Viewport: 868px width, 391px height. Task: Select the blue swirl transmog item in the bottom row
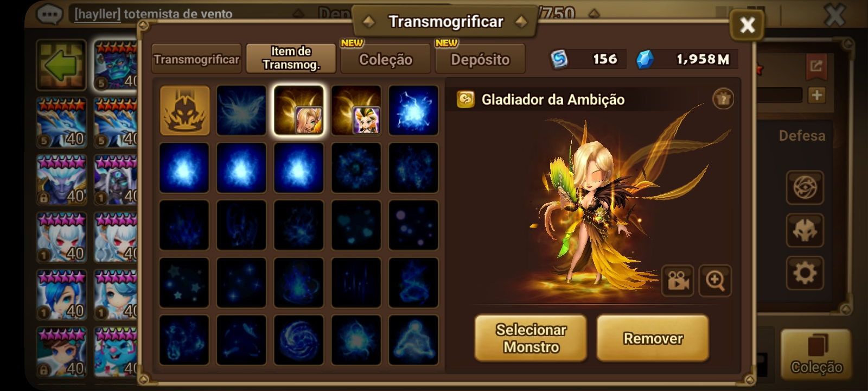tap(299, 340)
